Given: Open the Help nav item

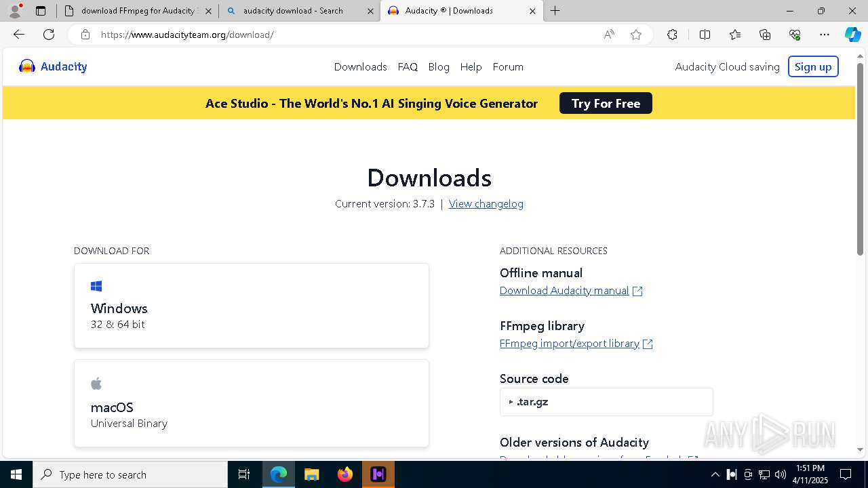Looking at the screenshot, I should tap(471, 66).
